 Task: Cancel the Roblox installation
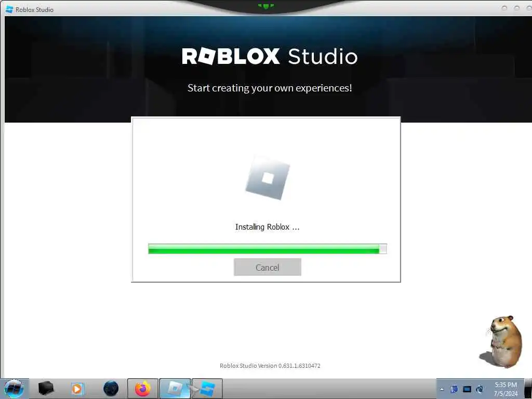268,267
